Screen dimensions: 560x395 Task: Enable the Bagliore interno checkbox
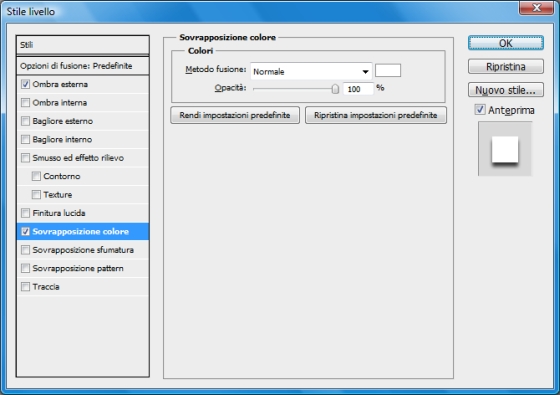tap(25, 139)
